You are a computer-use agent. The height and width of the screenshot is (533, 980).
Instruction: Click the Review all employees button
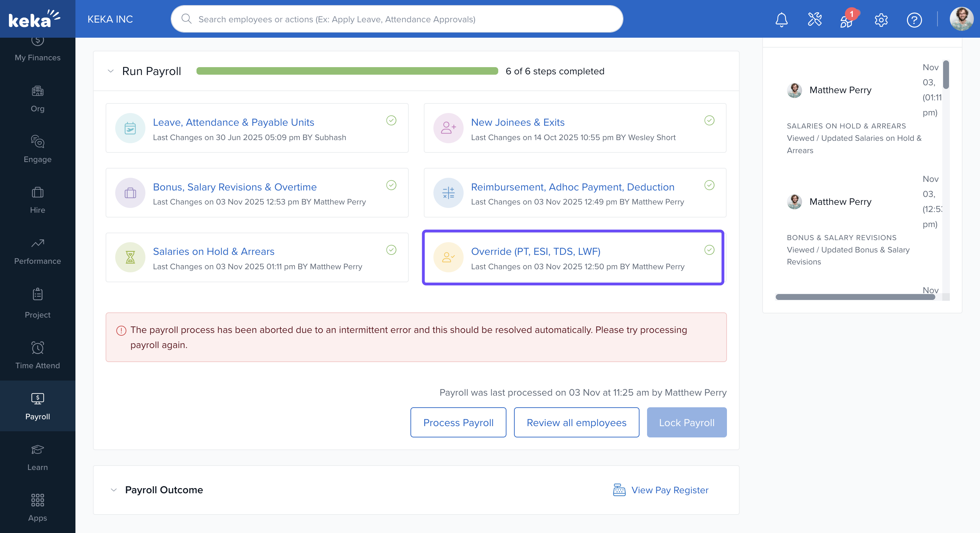pos(576,422)
